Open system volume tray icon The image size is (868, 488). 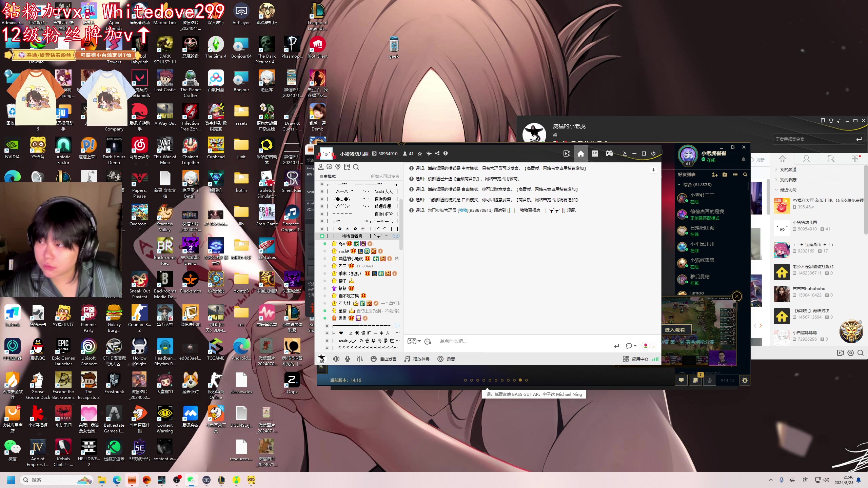pyautogui.click(x=826, y=480)
